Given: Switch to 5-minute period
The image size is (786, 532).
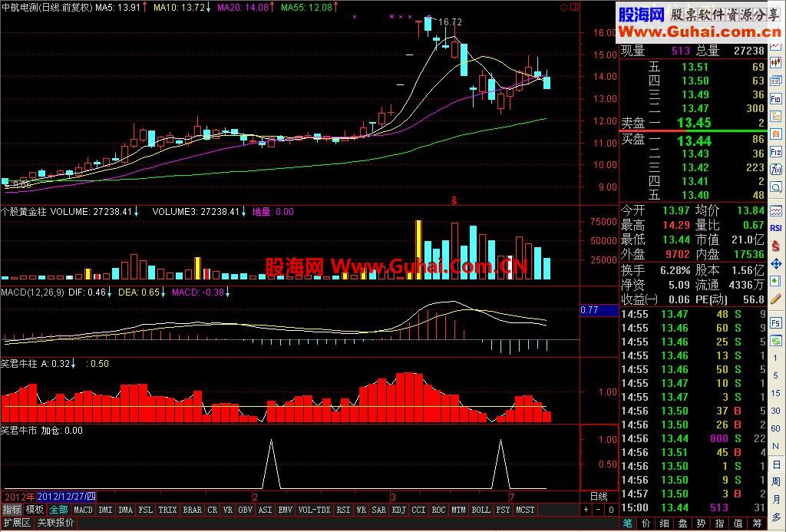Looking at the screenshot, I should (x=776, y=375).
